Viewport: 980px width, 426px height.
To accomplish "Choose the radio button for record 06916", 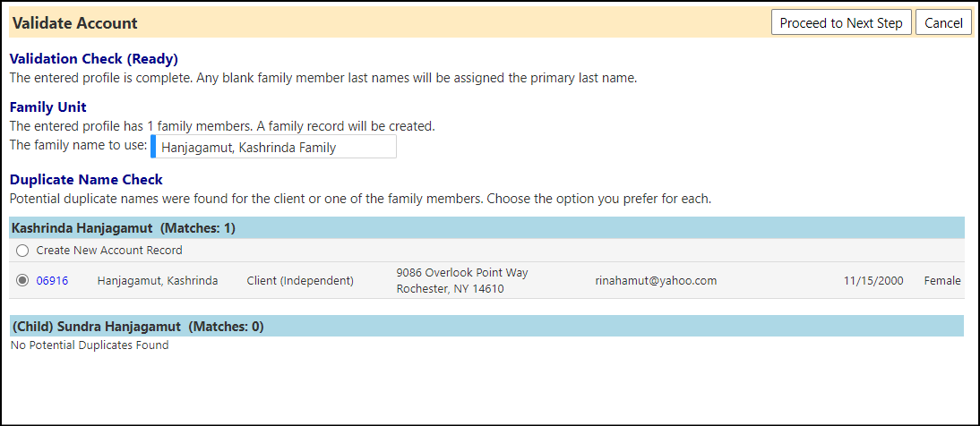I will click(22, 281).
